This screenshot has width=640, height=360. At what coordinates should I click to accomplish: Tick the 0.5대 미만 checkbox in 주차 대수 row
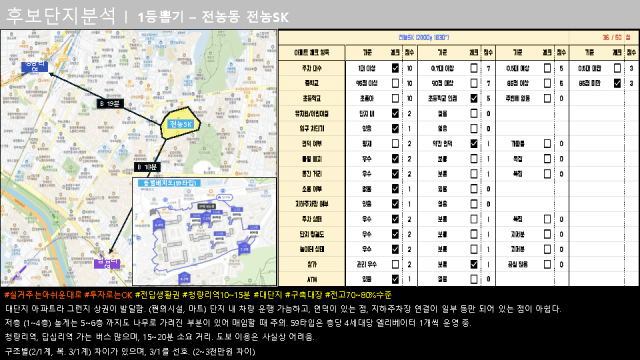(x=617, y=68)
